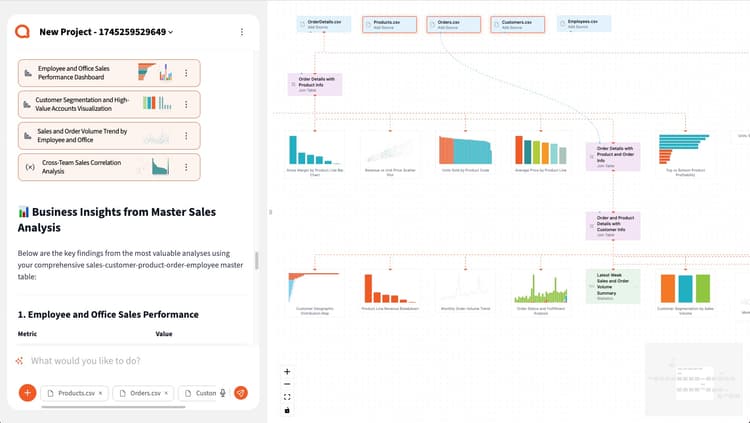750x423 pixels.
Task: Click the panel divider handle between chat and canvas
Action: click(271, 212)
